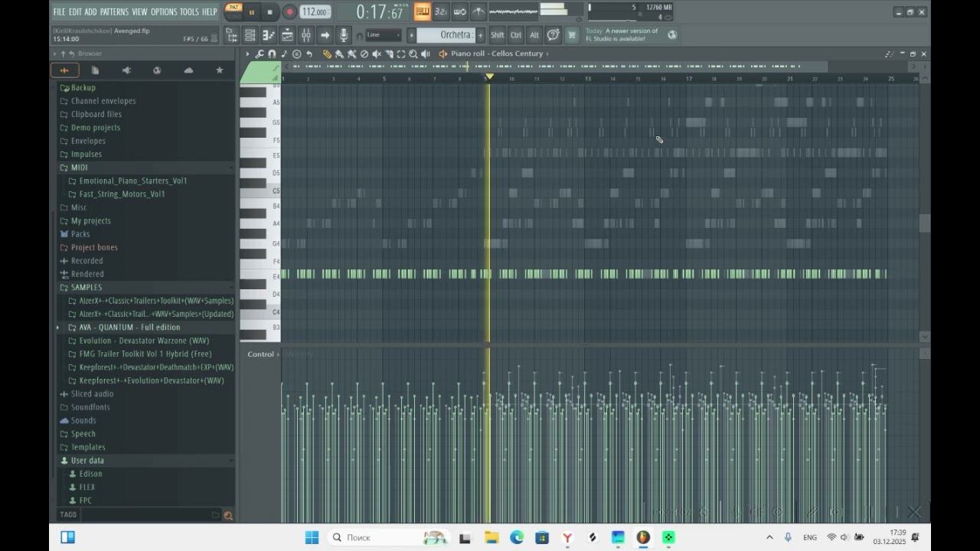Open File Explorer from the Windows taskbar
Image resolution: width=980 pixels, height=551 pixels.
click(492, 538)
